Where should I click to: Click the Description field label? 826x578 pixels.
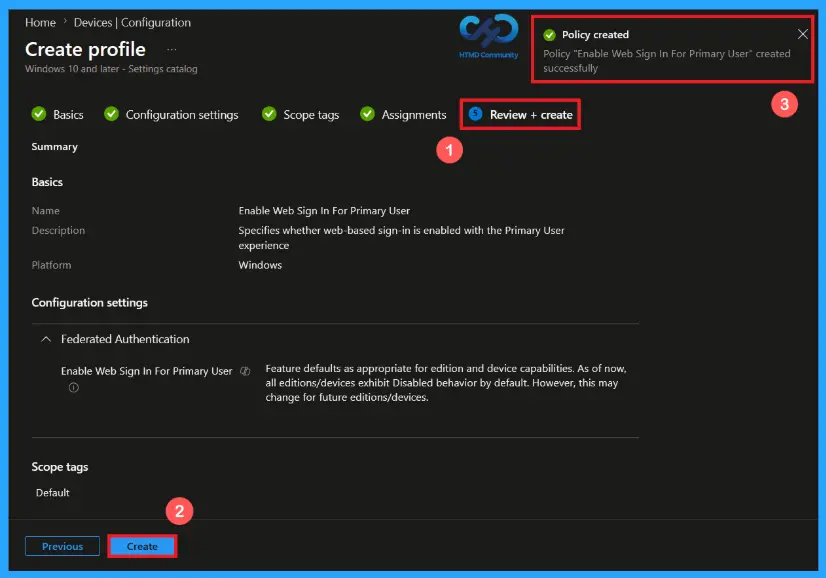[x=58, y=230]
